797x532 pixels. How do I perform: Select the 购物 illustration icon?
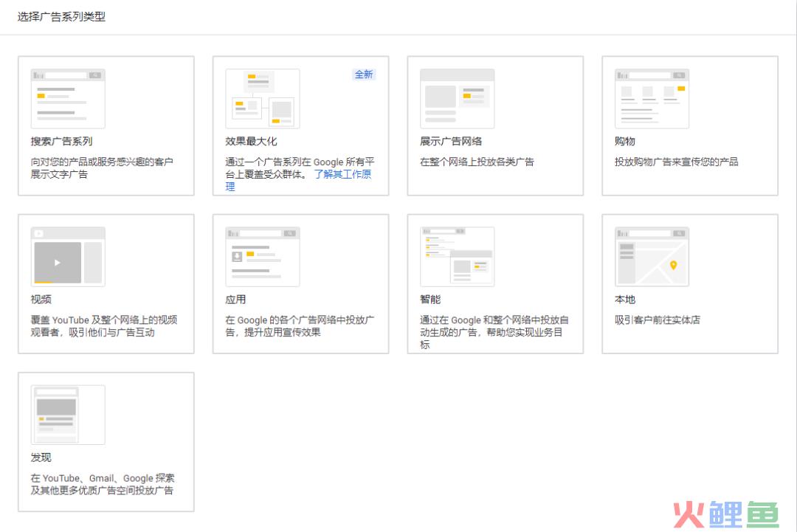click(652, 99)
